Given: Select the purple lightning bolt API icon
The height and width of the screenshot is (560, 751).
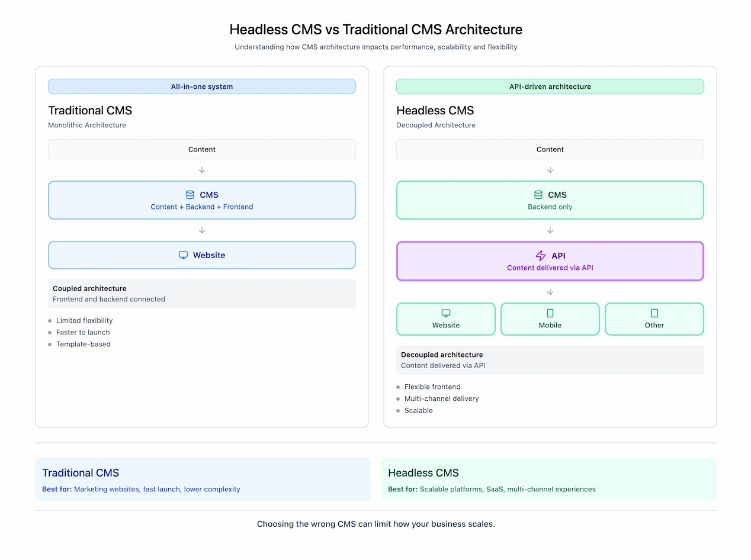Looking at the screenshot, I should [540, 256].
